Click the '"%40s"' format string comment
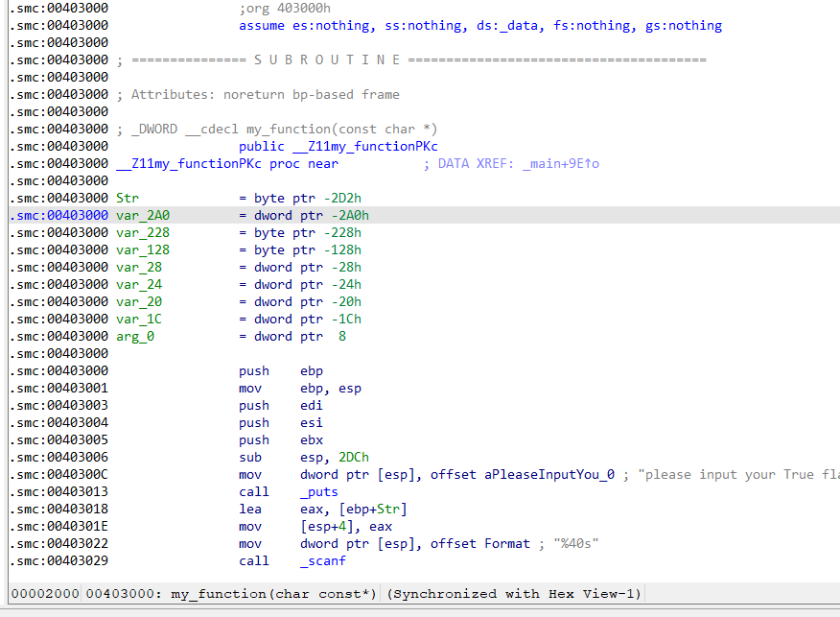The height and width of the screenshot is (617, 840). [576, 543]
